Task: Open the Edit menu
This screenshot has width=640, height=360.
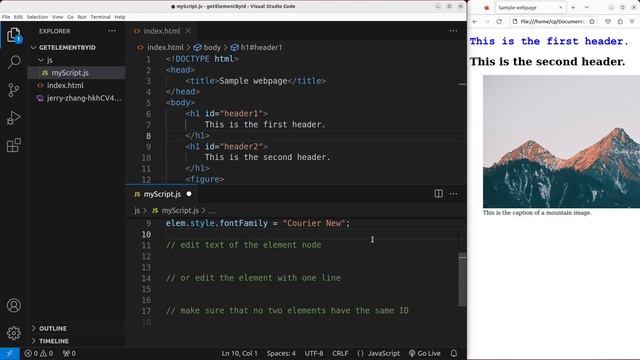Action: click(18, 17)
